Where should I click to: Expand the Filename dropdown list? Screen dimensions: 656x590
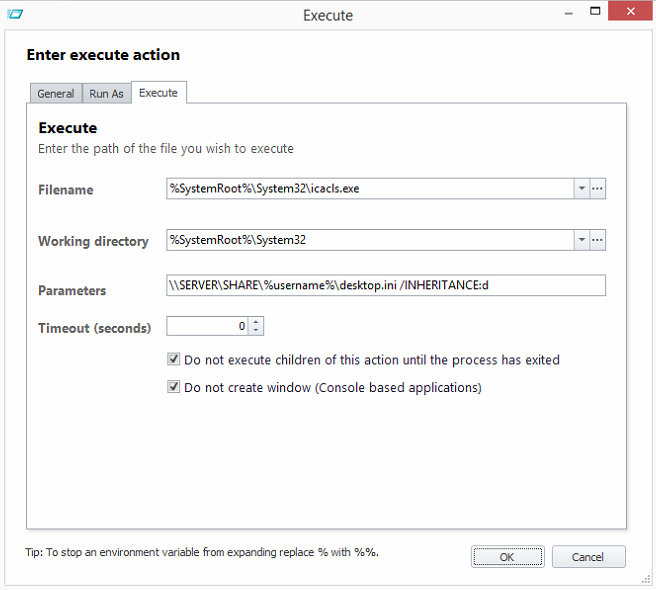[x=581, y=188]
